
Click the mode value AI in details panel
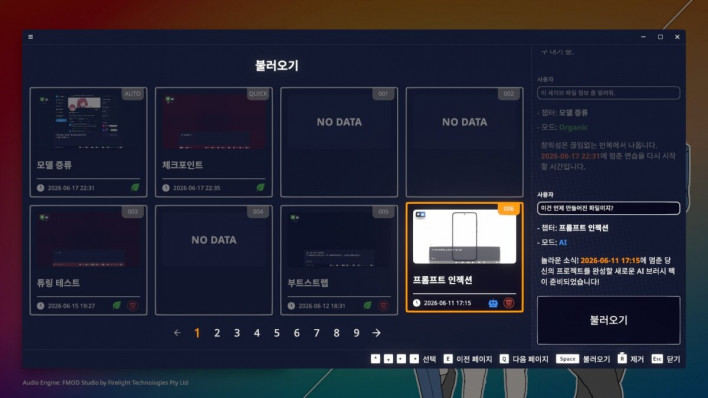click(x=563, y=243)
